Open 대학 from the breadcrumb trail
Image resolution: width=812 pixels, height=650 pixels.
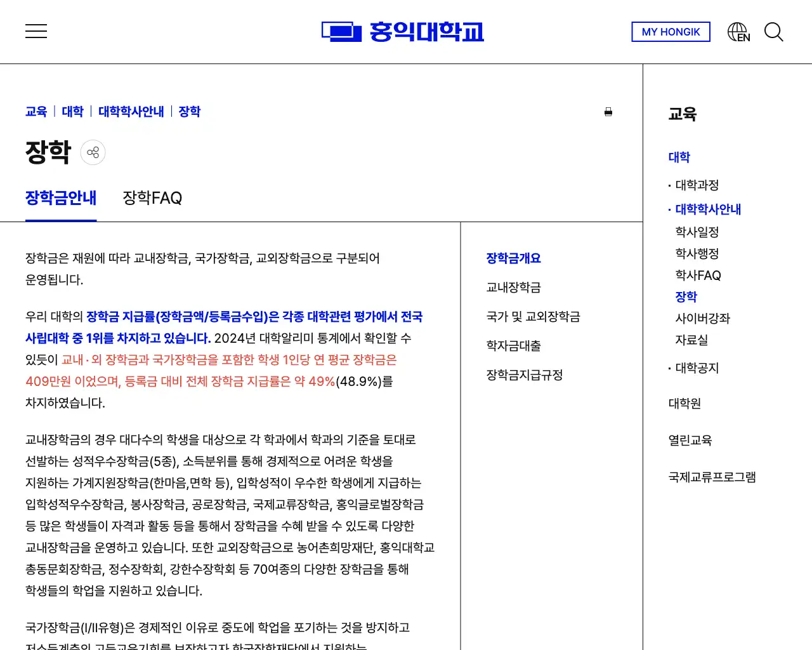coord(72,111)
